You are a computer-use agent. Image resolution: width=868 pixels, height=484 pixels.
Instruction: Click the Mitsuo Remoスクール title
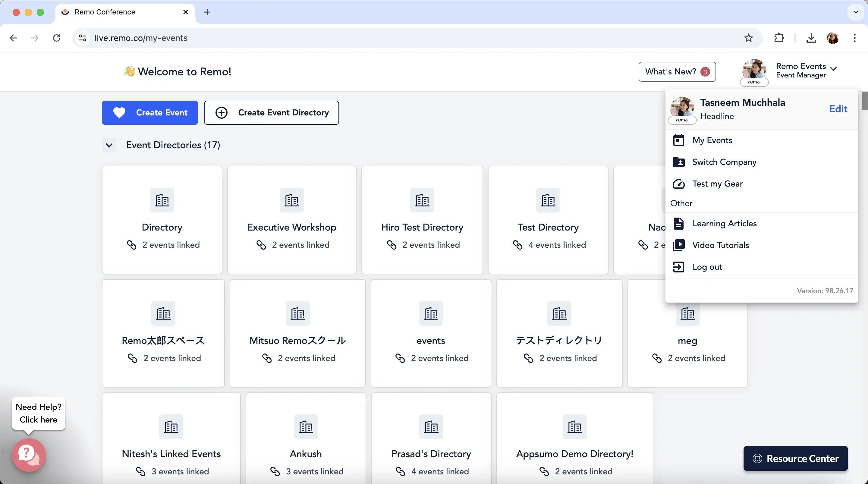point(298,341)
